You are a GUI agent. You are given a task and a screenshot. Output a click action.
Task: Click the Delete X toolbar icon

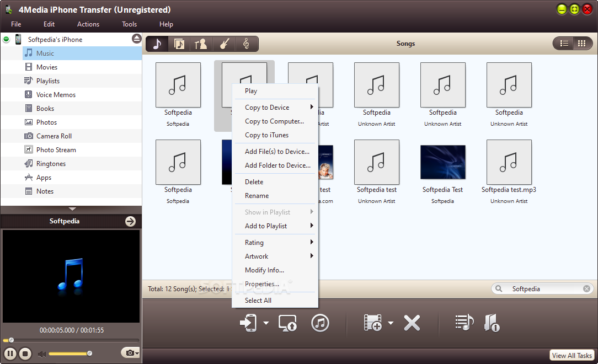click(x=412, y=323)
